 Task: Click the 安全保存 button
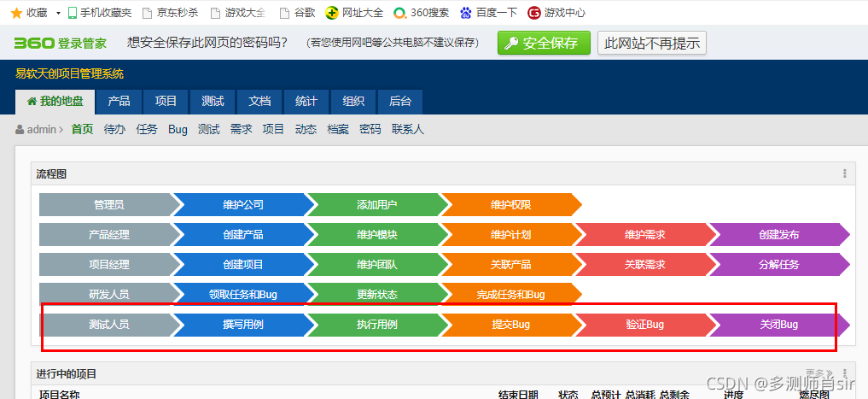pos(544,43)
